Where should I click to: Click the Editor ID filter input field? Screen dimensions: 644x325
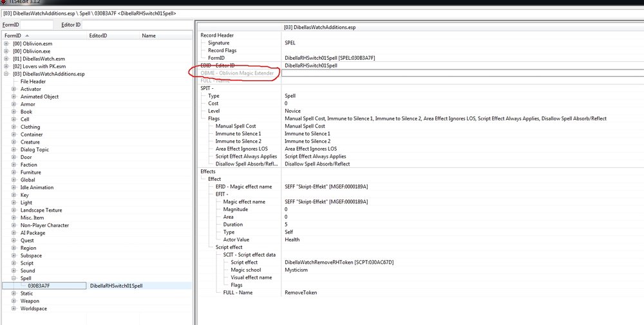[137, 24]
